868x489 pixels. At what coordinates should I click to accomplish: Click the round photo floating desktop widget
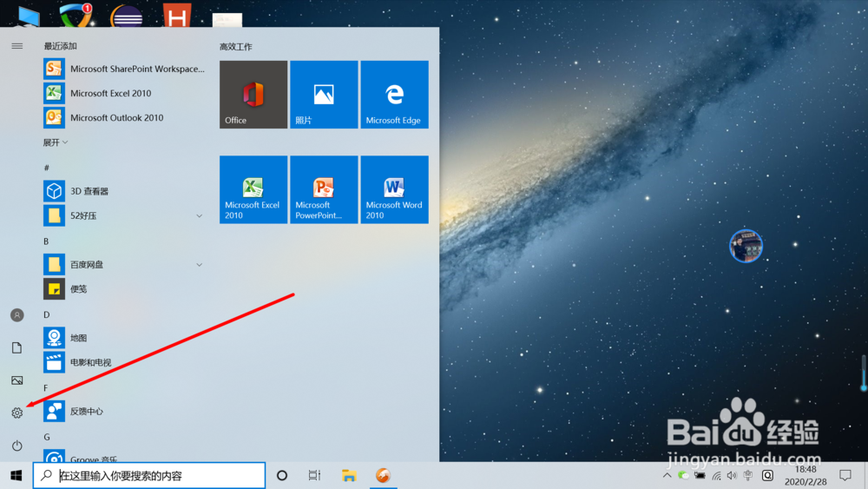click(746, 246)
